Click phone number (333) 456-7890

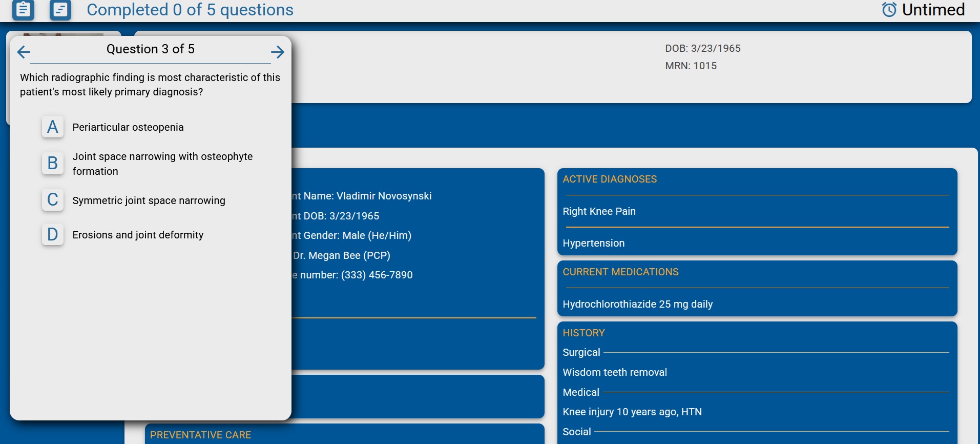[377, 275]
